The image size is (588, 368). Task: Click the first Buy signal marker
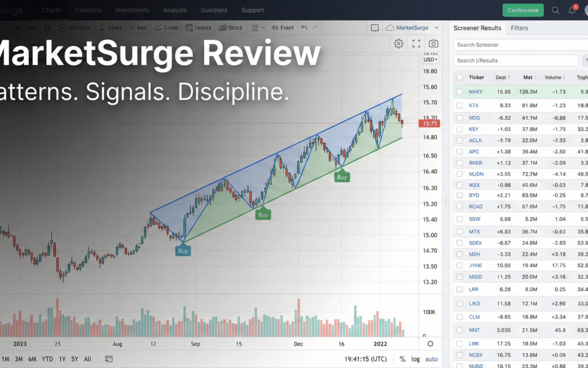click(x=183, y=250)
